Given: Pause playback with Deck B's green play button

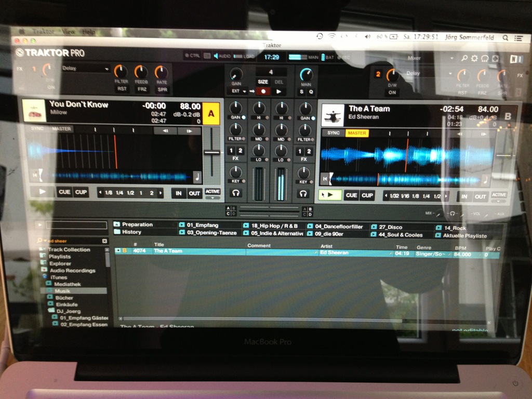Looking at the screenshot, I should 330,195.
